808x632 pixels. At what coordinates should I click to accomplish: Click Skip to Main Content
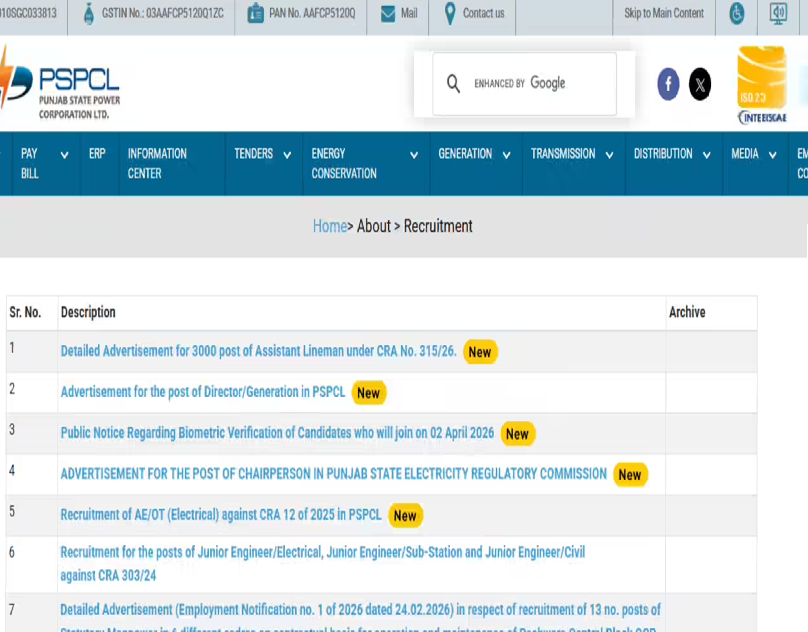663,15
